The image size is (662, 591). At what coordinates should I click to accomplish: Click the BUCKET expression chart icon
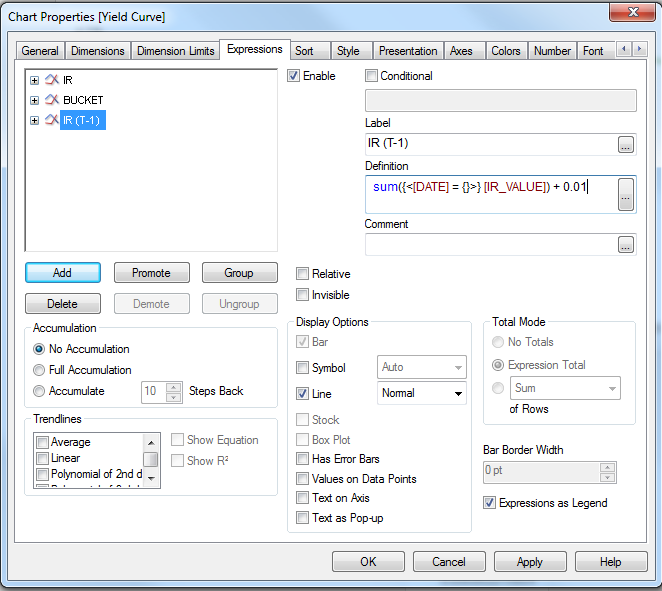tap(52, 100)
